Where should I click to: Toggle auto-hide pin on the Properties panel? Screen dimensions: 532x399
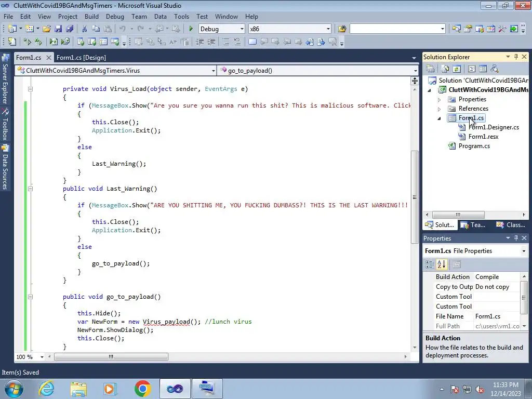point(516,238)
